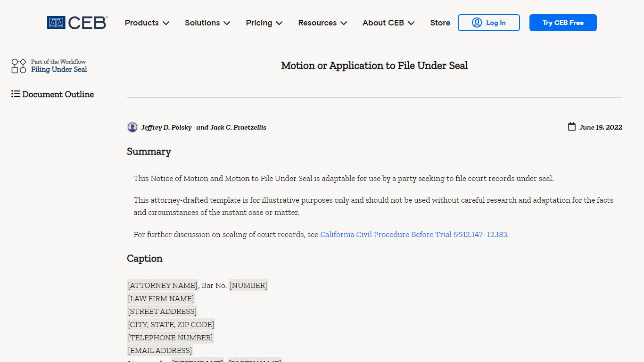This screenshot has height=362, width=644.
Task: Click the calendar icon beside June 19, 2022
Action: pos(572,127)
